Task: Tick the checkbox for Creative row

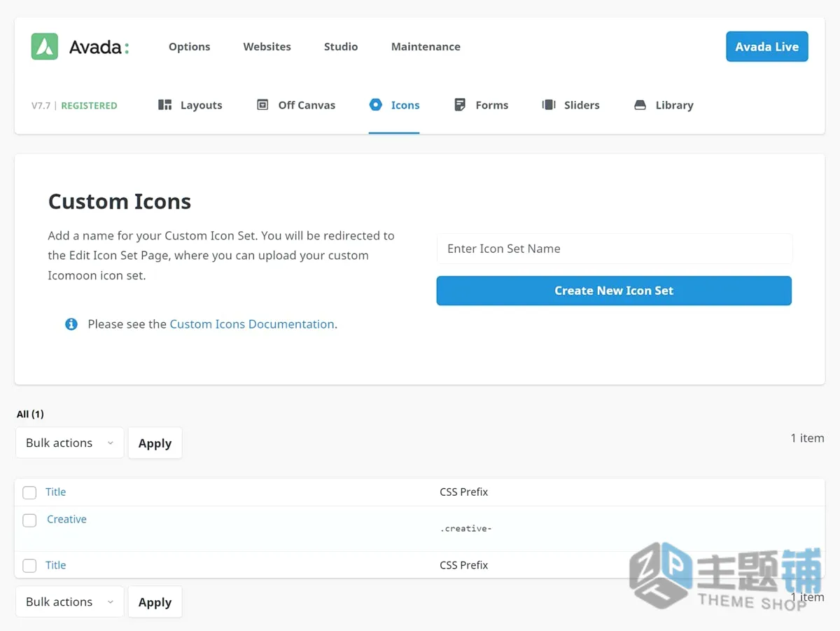Action: click(x=29, y=520)
